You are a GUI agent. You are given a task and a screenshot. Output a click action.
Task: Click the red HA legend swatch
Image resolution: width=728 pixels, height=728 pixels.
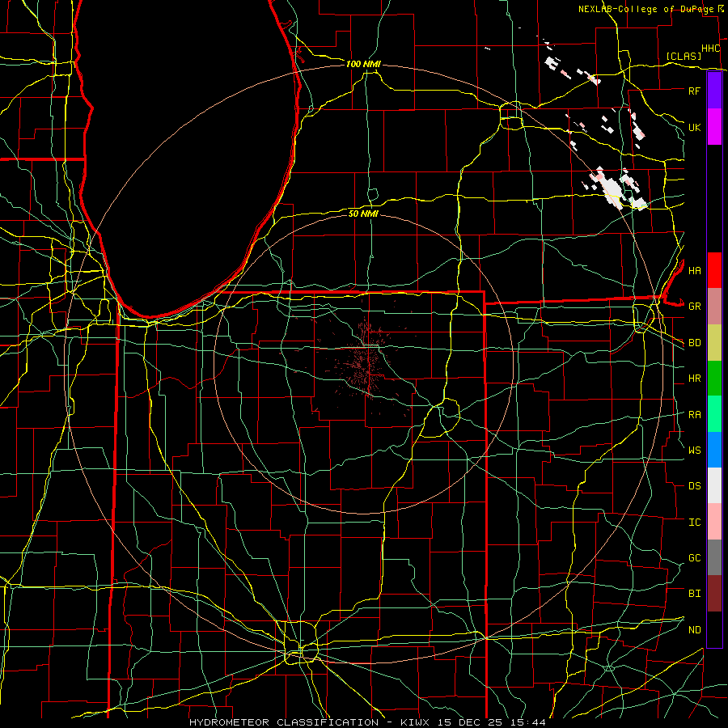[714, 270]
